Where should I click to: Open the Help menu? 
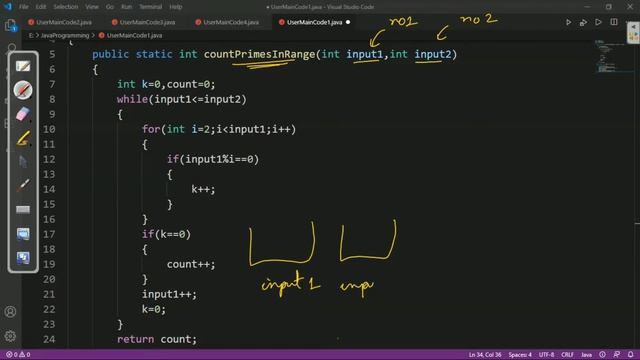coord(176,7)
